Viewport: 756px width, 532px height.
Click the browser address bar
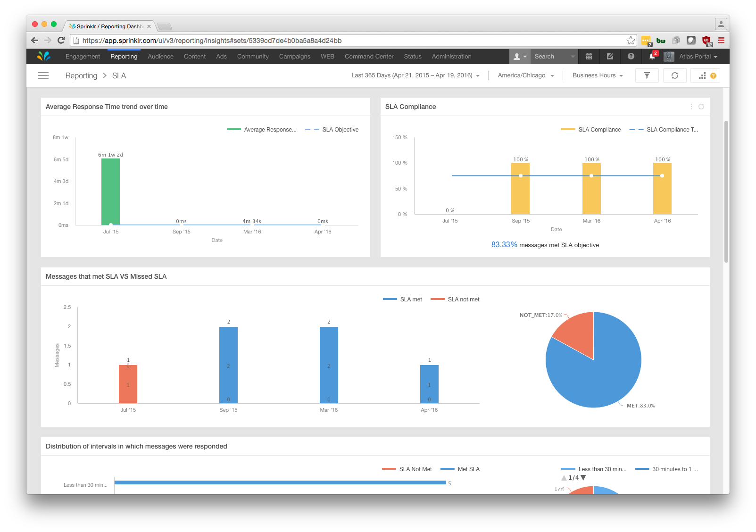click(x=353, y=41)
